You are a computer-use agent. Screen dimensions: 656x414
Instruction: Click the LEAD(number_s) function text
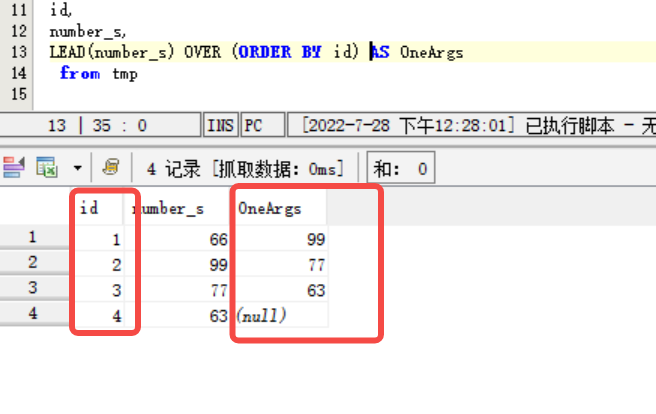(112, 52)
